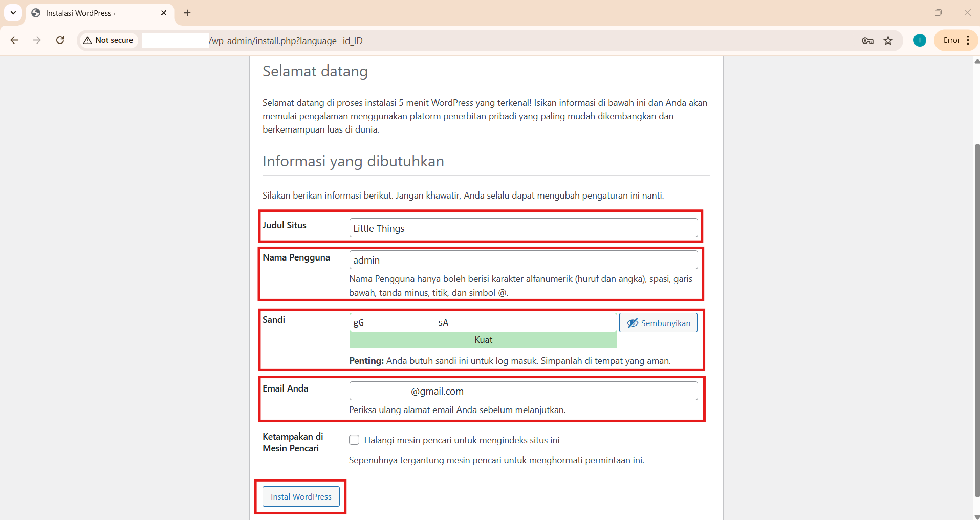Viewport: 980px width, 520px height.
Task: Click the Instal WordPress button
Action: point(300,496)
